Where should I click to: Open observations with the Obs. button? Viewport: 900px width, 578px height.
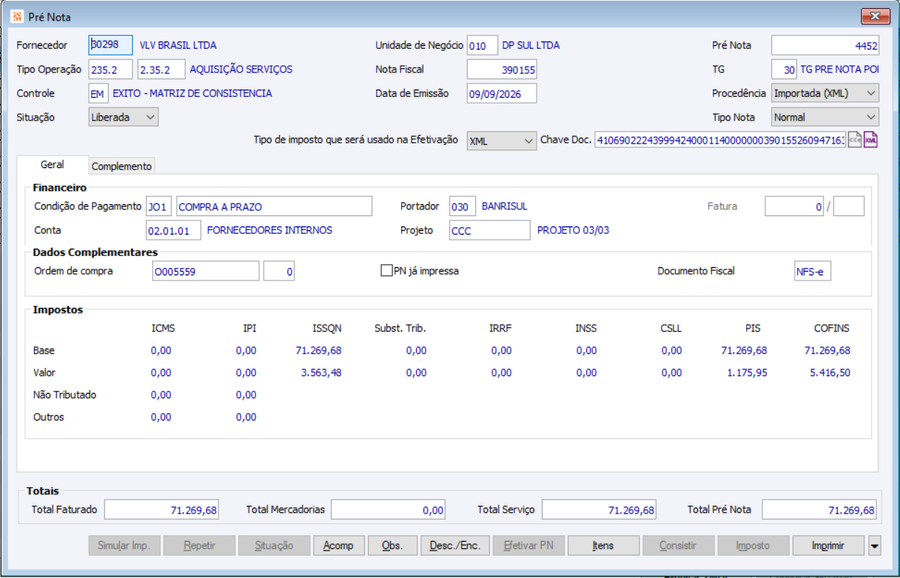click(x=392, y=545)
